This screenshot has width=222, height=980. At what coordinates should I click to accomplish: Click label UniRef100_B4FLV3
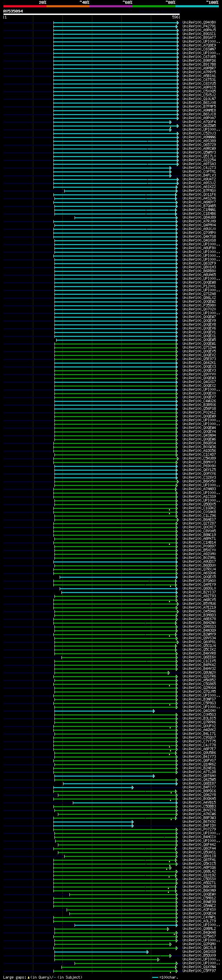tap(199, 175)
